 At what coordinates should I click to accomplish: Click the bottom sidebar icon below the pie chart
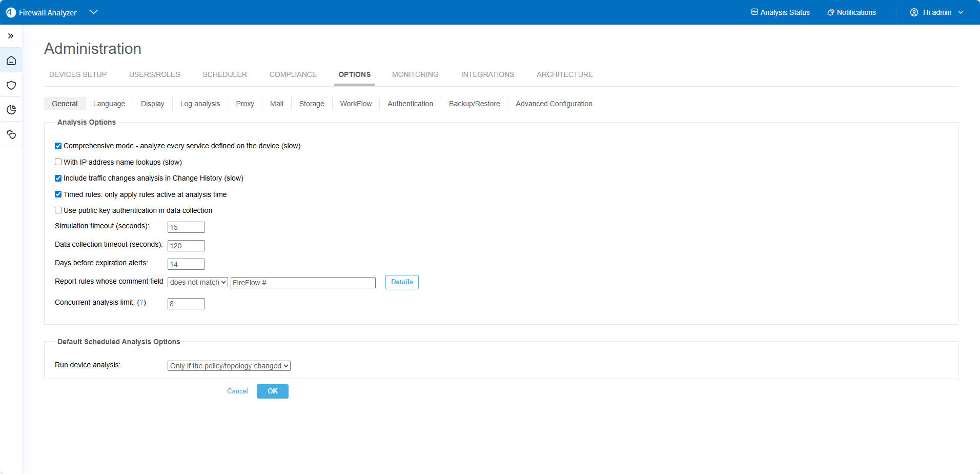point(11,134)
